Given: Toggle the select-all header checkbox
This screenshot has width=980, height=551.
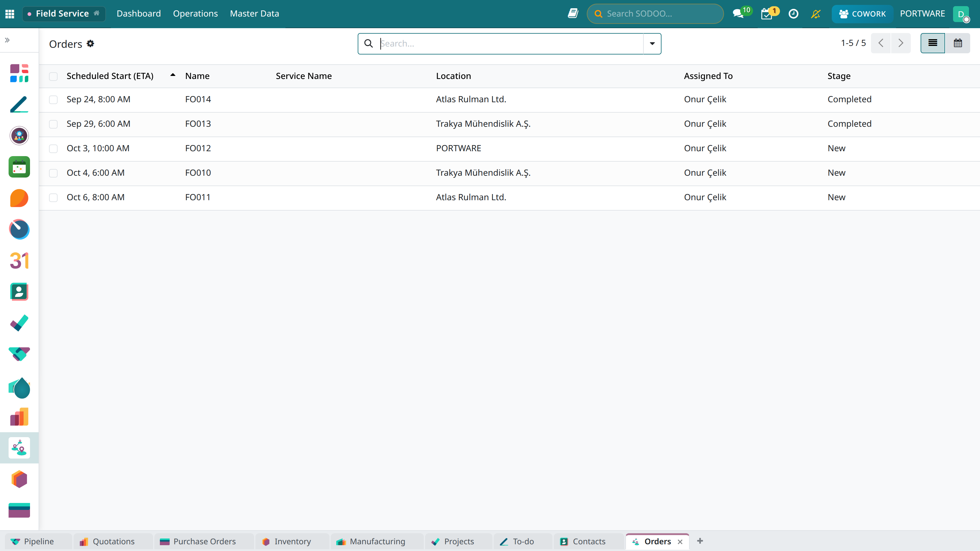Looking at the screenshot, I should 53,77.
